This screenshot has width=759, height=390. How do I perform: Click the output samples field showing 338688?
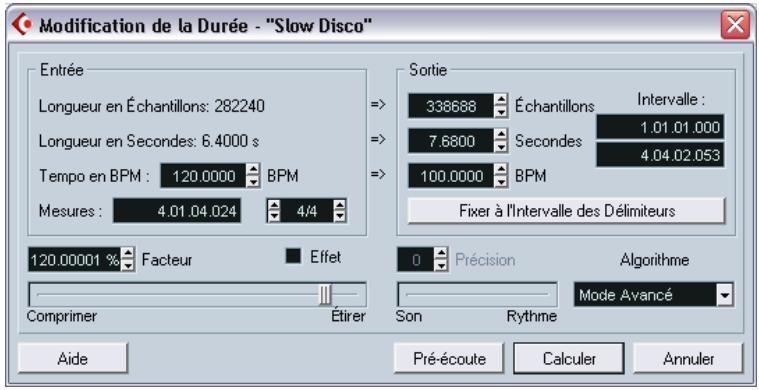451,106
